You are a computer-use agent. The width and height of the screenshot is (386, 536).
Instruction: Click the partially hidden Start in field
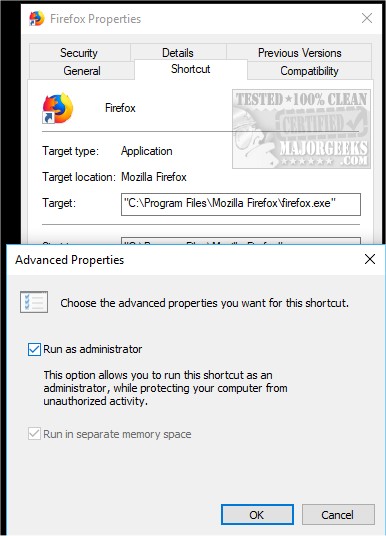coord(241,241)
